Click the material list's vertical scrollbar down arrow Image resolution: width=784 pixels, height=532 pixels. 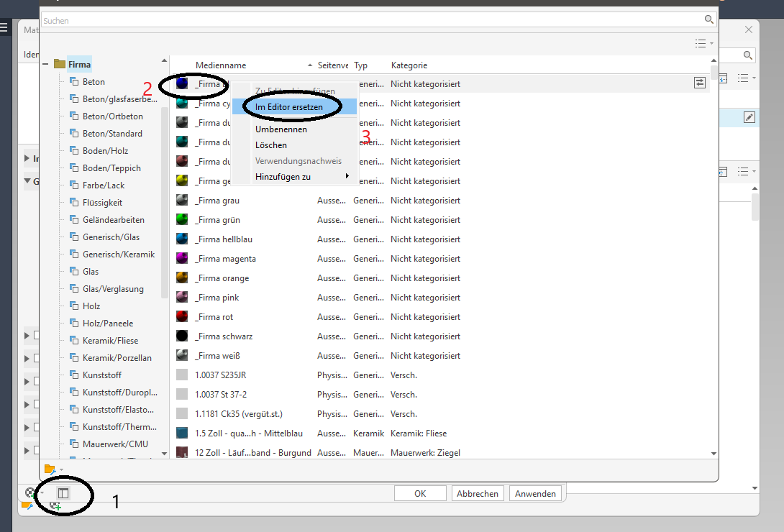(714, 454)
